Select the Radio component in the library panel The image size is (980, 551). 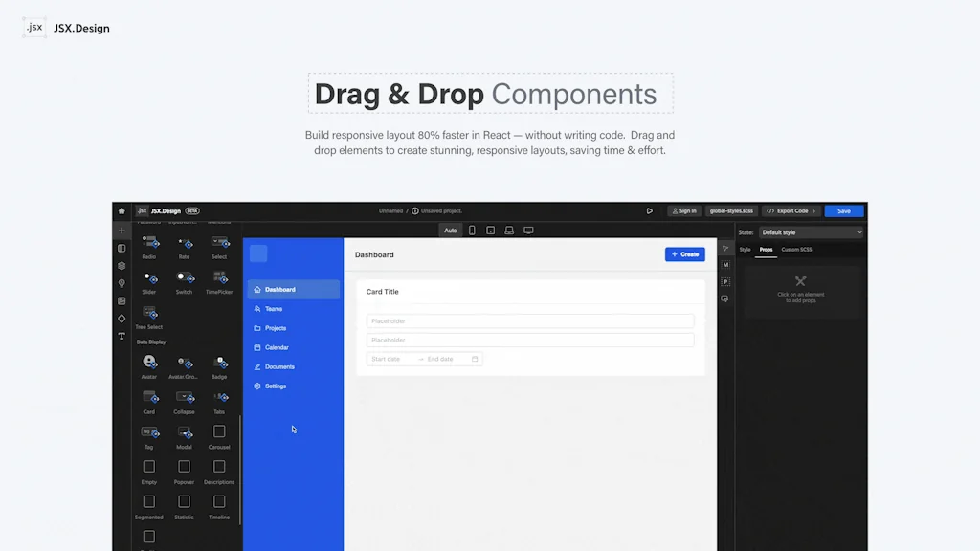coord(148,244)
